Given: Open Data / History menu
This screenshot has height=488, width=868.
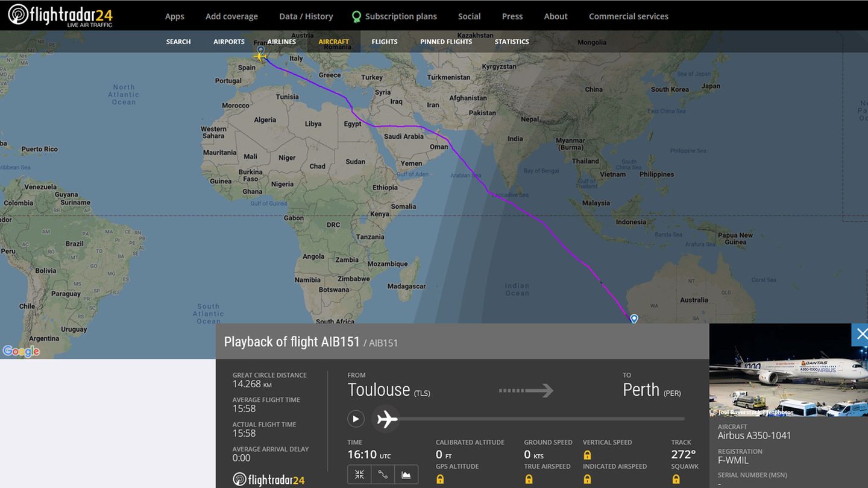Looking at the screenshot, I should coord(306,16).
